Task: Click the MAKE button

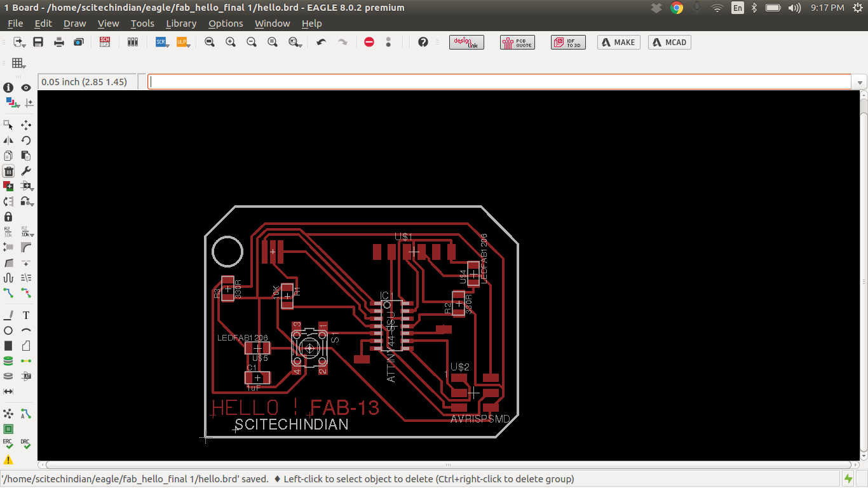Action: coord(618,42)
